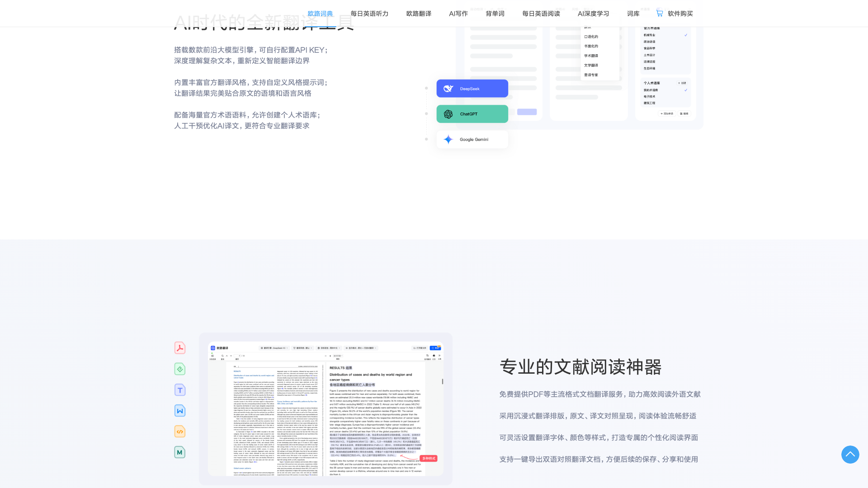Click the red 多种样式 callout label
The width and height of the screenshot is (868, 488).
click(x=429, y=458)
